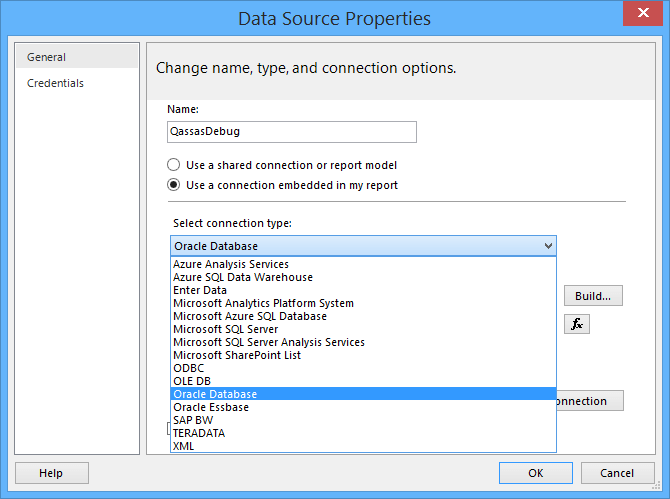Pick Microsoft SQL Server Analysis Services
Image resolution: width=670 pixels, height=499 pixels.
point(364,342)
